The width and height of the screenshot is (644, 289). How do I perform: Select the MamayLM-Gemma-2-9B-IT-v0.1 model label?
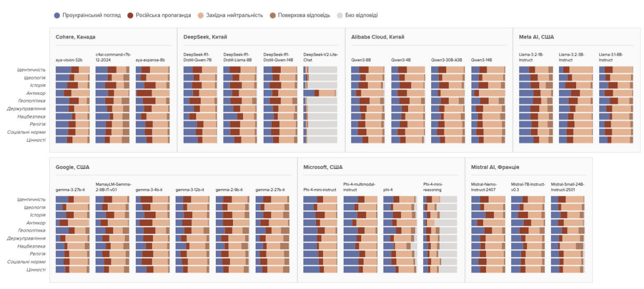[113, 187]
